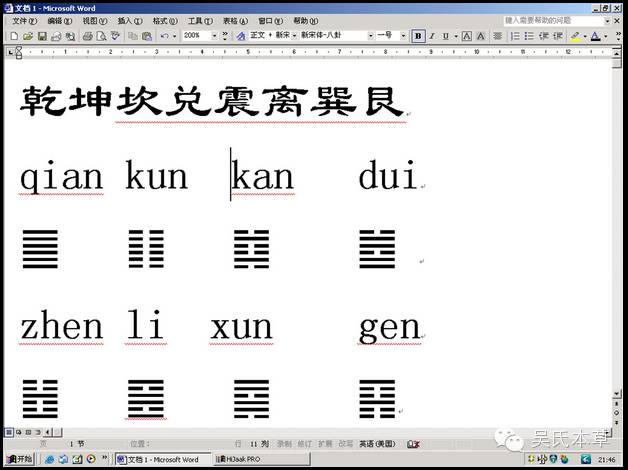Viewport: 628px width, 470px height.
Task: Open the font size 一号 dropdown
Action: [403, 36]
